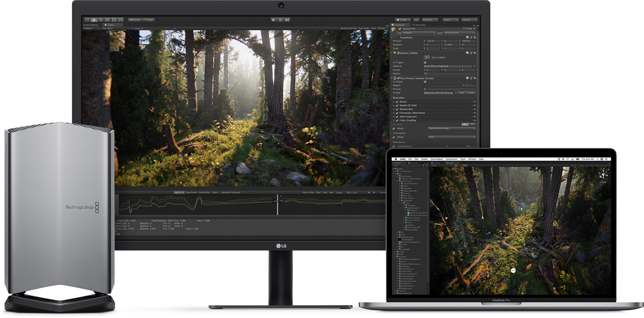This screenshot has width=644, height=318.
Task: Open the Layout dropdown
Action: 469,20
